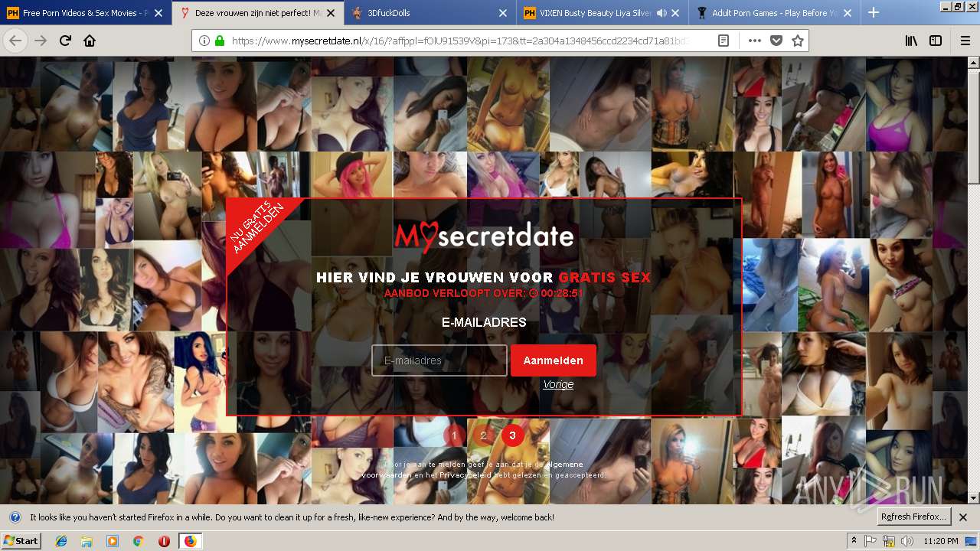
Task: Click the Mysecretdate logo
Action: click(484, 236)
